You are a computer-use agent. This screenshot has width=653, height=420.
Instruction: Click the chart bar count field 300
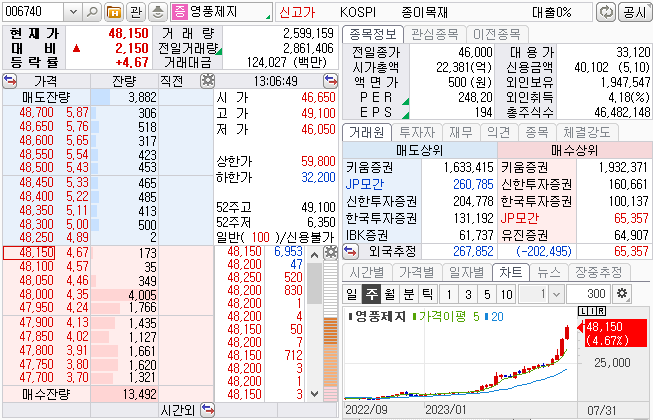(588, 294)
